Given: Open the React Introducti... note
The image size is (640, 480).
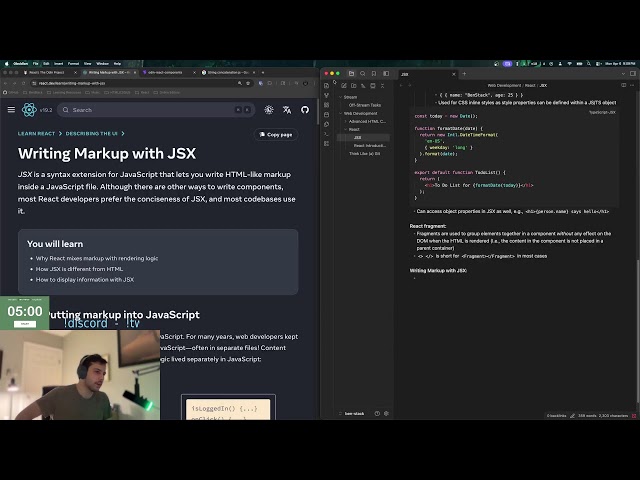Looking at the screenshot, I should pyautogui.click(x=369, y=145).
